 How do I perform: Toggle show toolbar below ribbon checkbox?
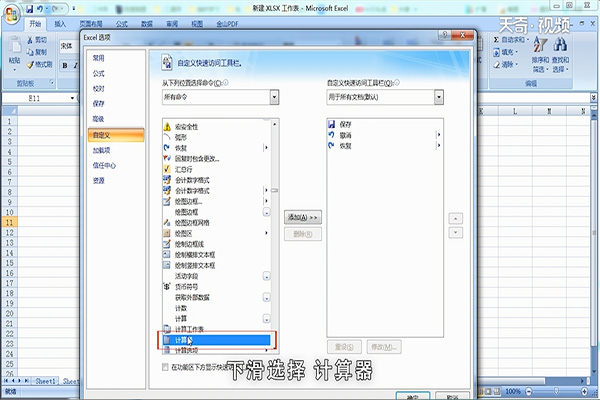tap(165, 367)
